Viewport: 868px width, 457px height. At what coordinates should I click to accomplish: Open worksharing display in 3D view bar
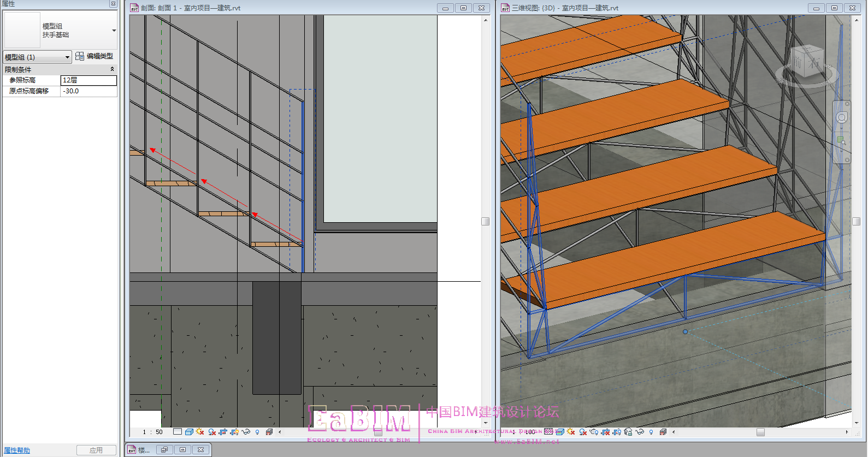(663, 432)
